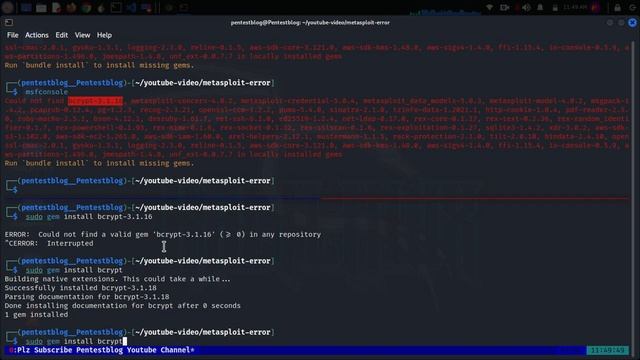Open the View menu
The width and height of the screenshot is (640, 360).
(x=82, y=35)
